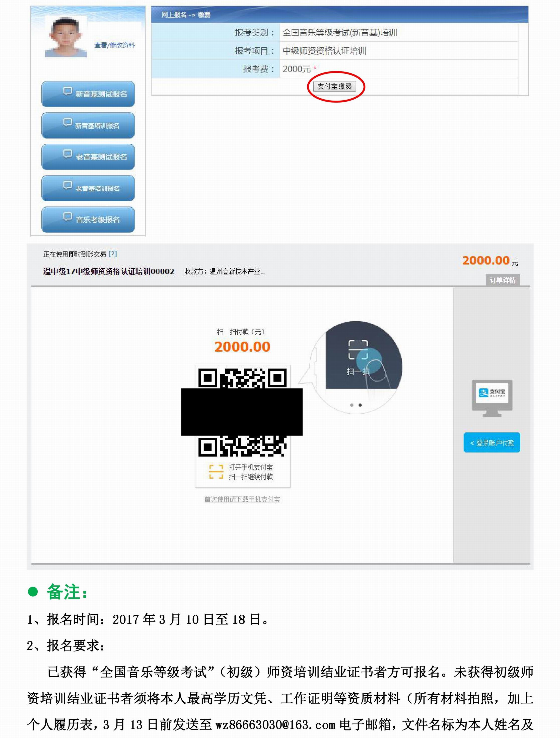Click the 扫一扫 scan icon in the phone illustration
Screen dimensions: 560x738
click(358, 350)
